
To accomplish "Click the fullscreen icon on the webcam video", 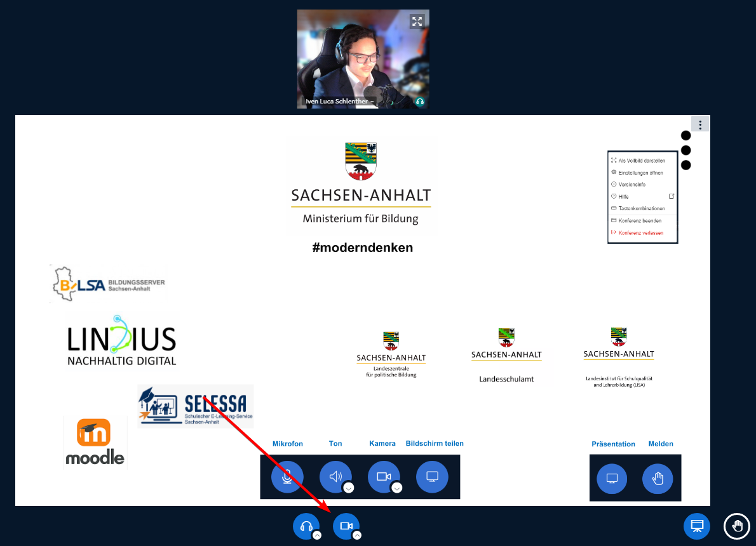I will coord(417,22).
